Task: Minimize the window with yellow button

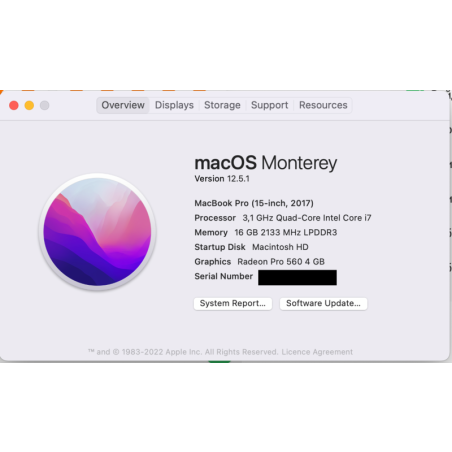Action: pos(29,105)
